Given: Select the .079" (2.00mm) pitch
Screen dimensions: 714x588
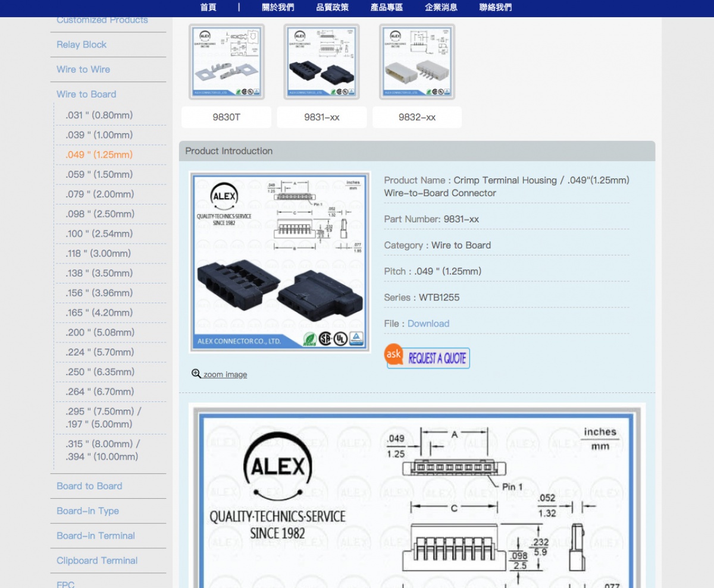Looking at the screenshot, I should click(x=100, y=194).
